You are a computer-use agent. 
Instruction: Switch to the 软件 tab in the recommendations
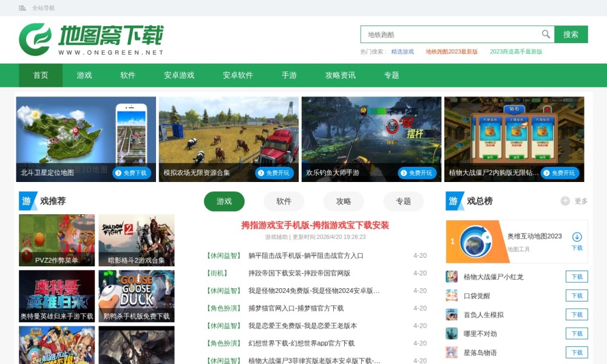pos(283,201)
